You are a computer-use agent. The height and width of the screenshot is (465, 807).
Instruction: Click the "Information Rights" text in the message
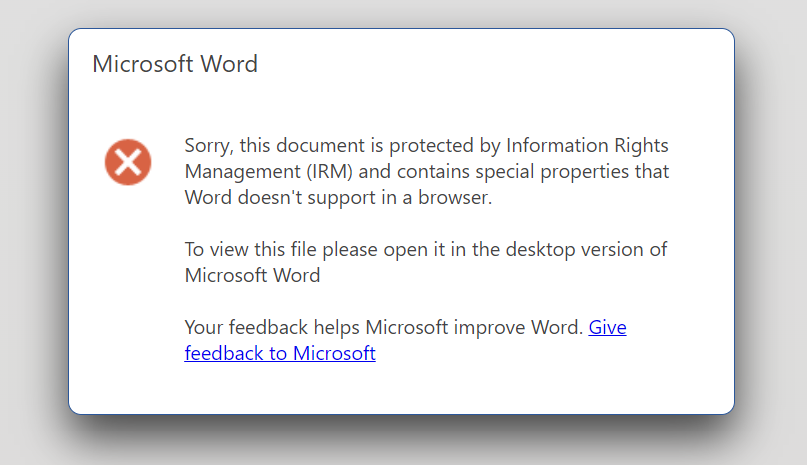tap(588, 145)
